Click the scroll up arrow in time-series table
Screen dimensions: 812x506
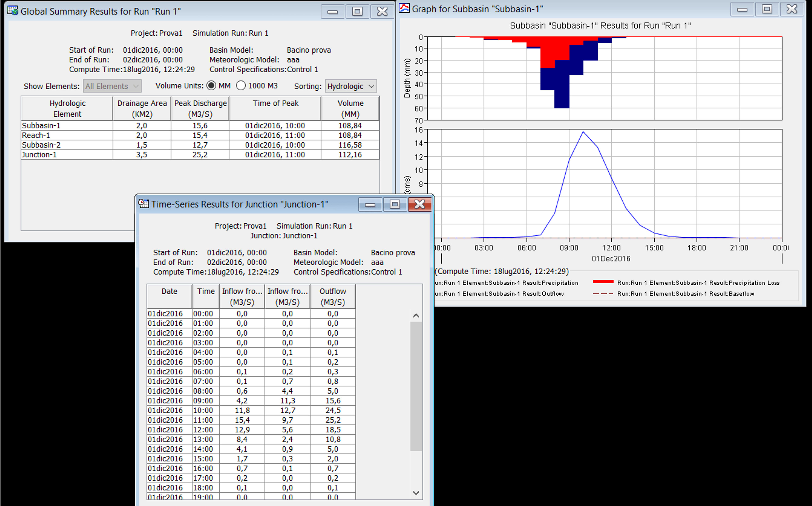[x=416, y=315]
